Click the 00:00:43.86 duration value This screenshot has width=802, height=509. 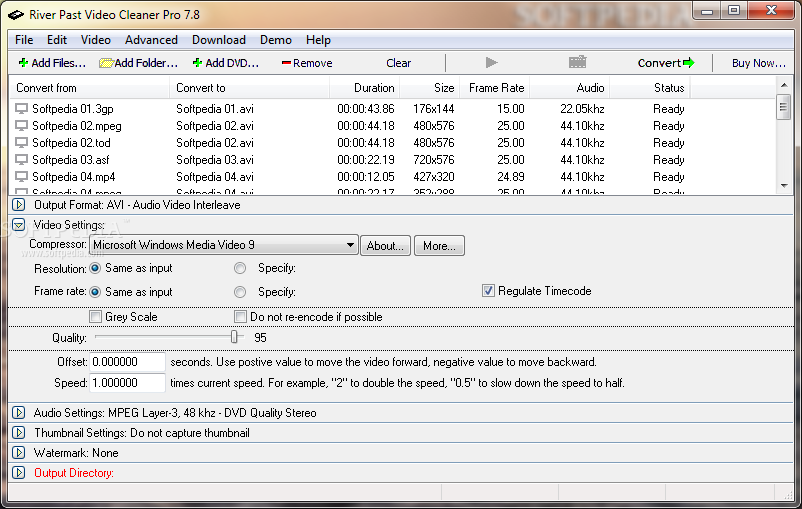[x=366, y=109]
